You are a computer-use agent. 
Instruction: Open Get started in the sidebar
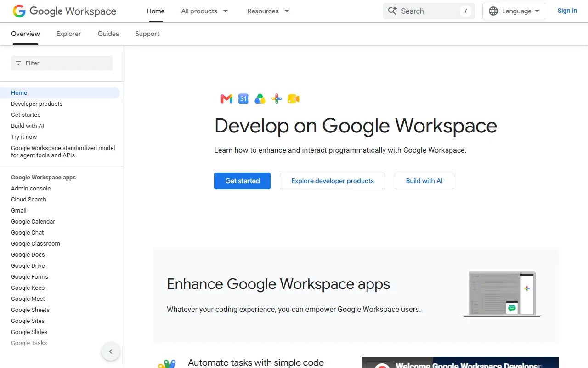click(26, 115)
